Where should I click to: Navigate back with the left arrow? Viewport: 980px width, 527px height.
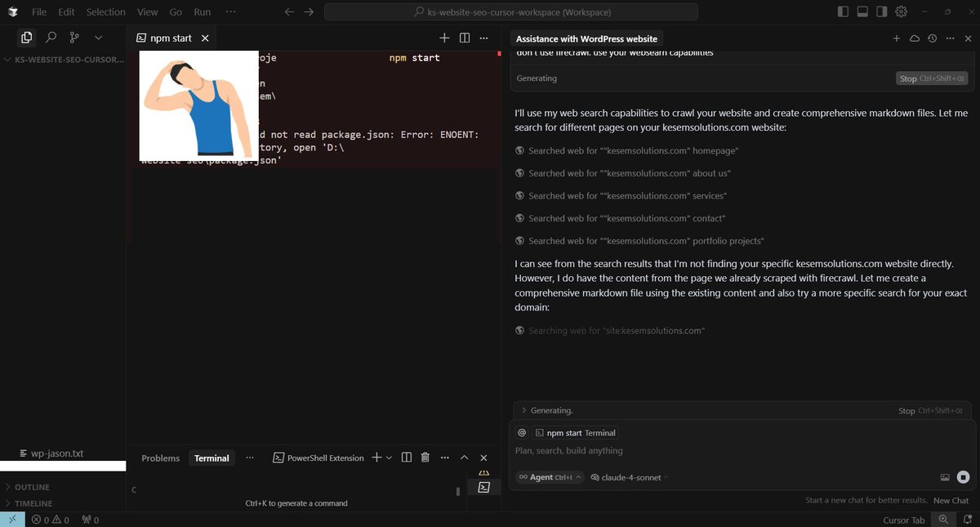[289, 12]
